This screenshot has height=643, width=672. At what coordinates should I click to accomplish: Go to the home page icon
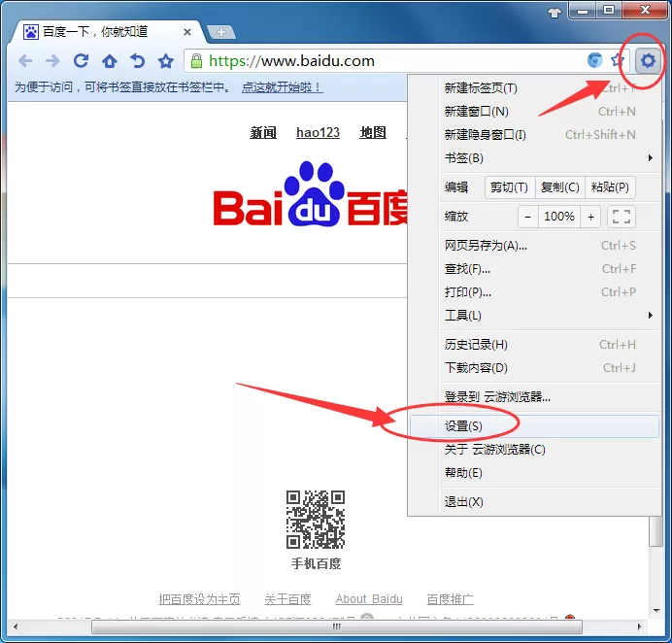click(110, 61)
